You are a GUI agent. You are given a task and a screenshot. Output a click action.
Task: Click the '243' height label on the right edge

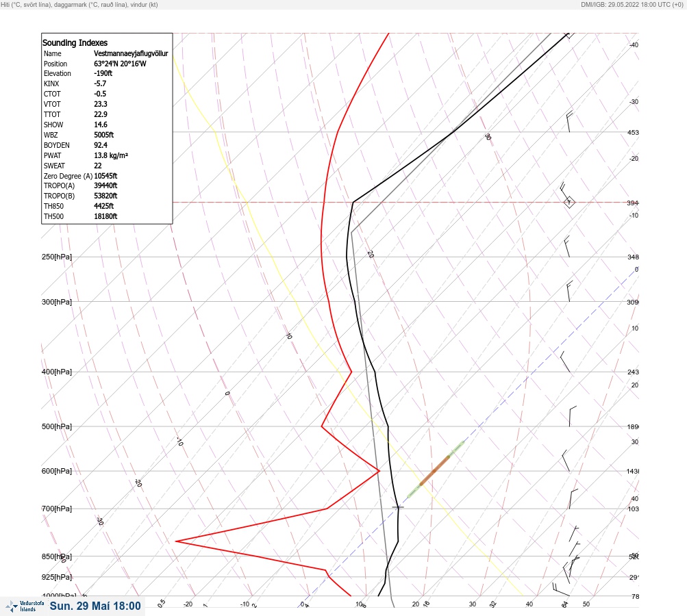(633, 372)
